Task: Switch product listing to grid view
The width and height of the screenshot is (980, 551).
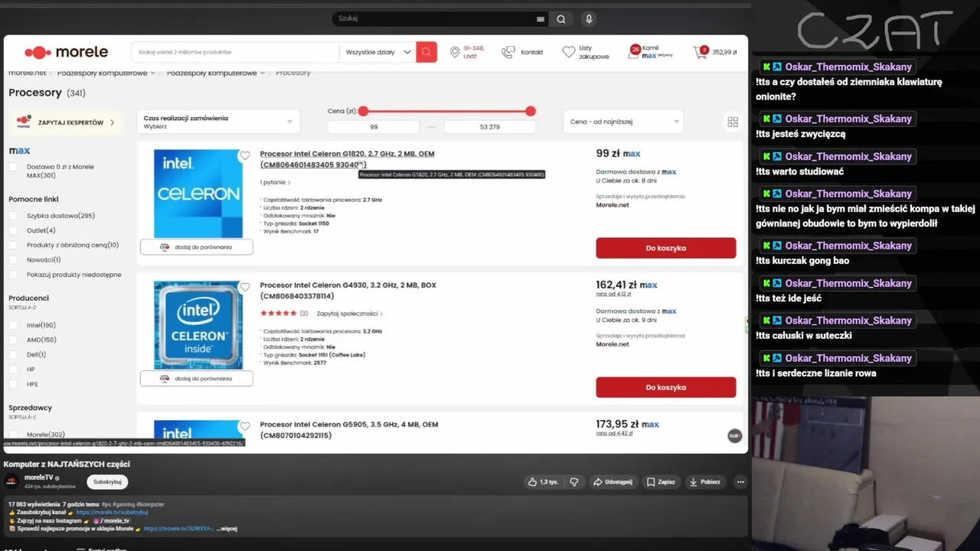Action: [733, 122]
